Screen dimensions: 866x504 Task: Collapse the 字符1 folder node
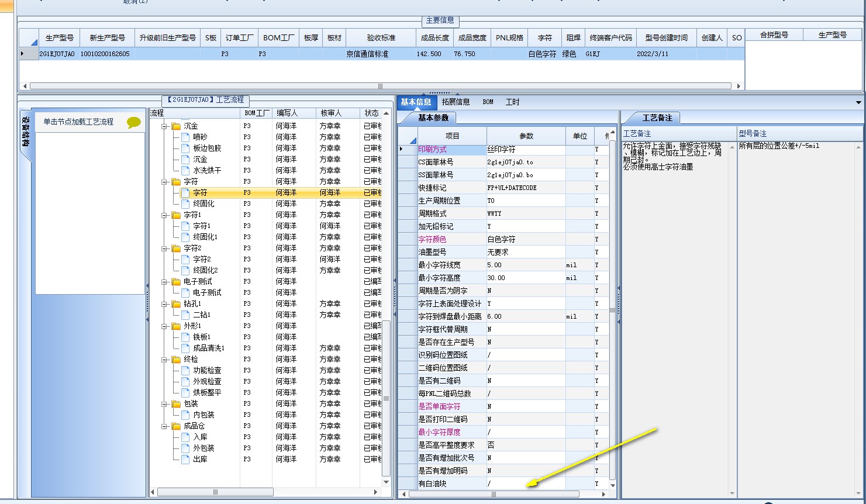(165, 215)
